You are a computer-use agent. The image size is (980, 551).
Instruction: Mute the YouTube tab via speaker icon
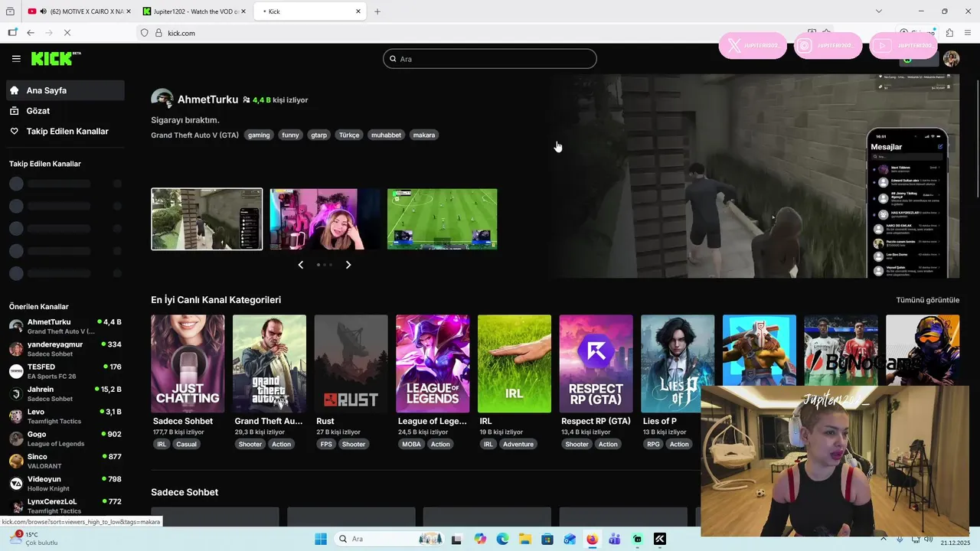point(42,11)
